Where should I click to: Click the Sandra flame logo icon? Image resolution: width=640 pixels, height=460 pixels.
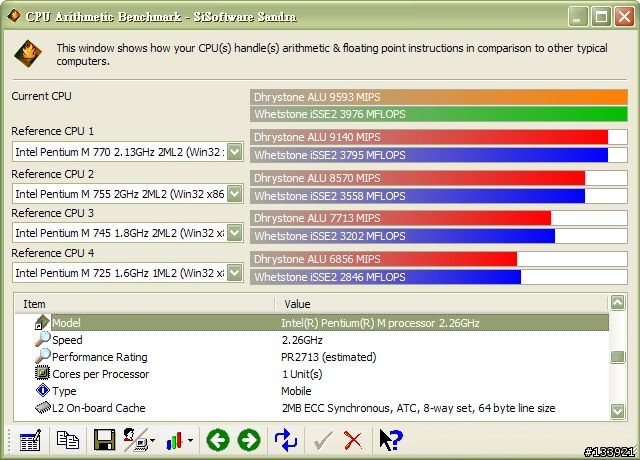pyautogui.click(x=28, y=53)
